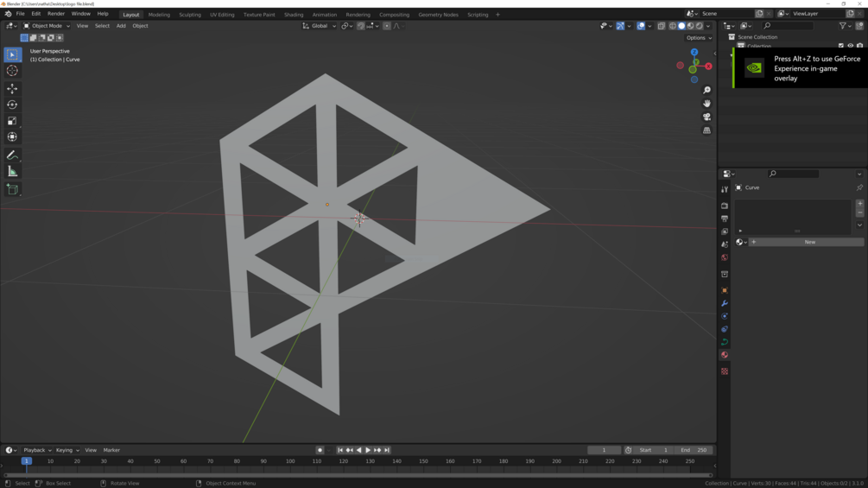Click the current frame number field
This screenshot has height=488, width=868.
coord(604,450)
